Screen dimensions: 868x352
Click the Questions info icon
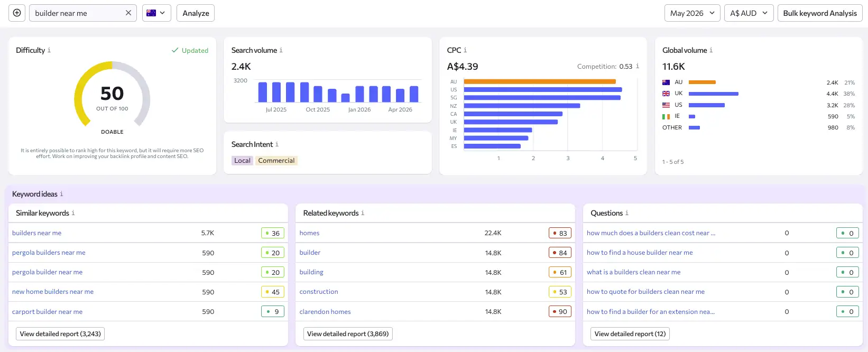pyautogui.click(x=627, y=213)
